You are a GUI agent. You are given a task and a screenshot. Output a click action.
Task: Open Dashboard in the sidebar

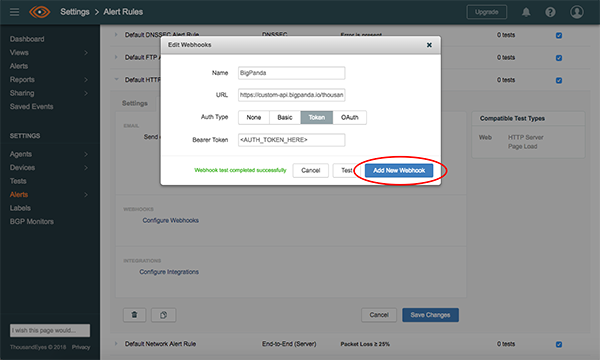[x=27, y=39]
